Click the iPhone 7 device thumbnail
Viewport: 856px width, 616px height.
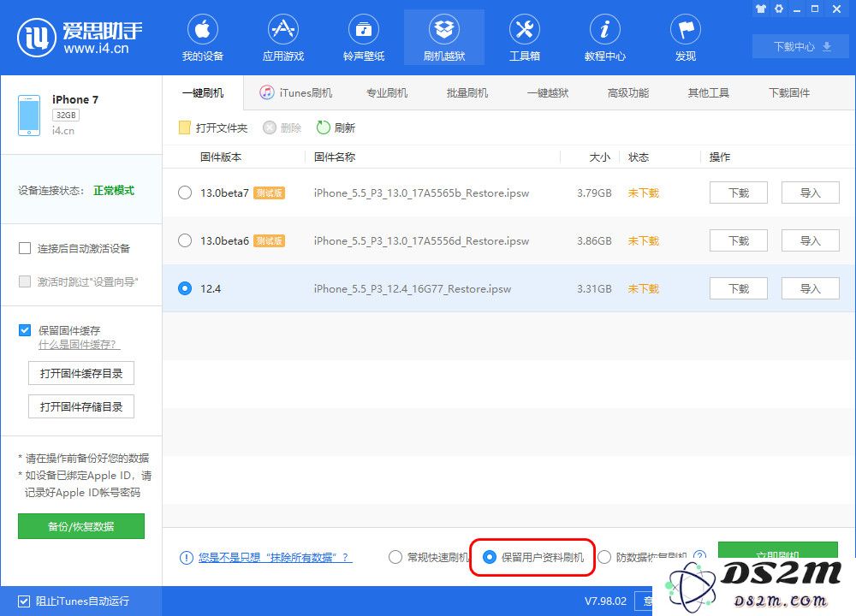pos(29,115)
